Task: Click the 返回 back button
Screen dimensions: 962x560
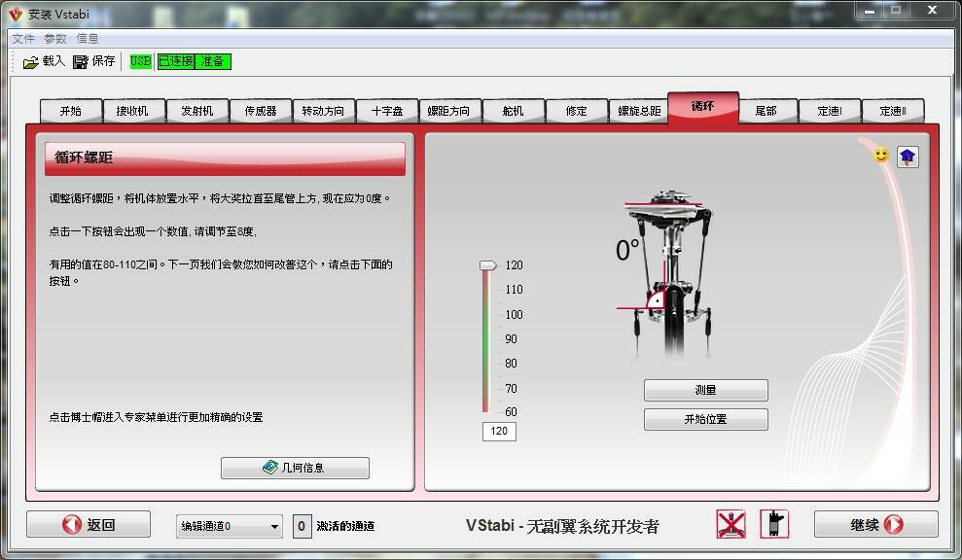Action: point(89,524)
